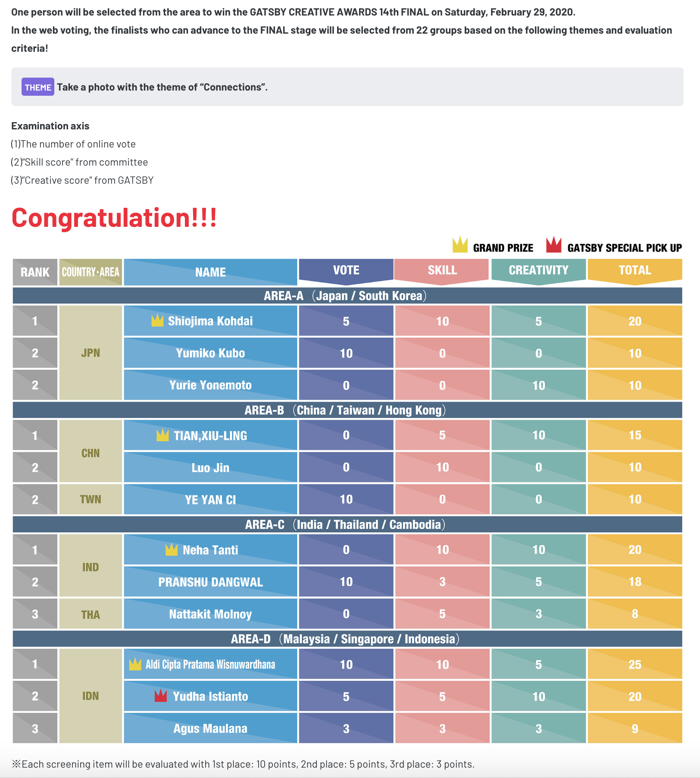Screen dimensions: 700x778
Task: Click the crown icon next to Shiojima Kohdai
Action: pyautogui.click(x=157, y=320)
